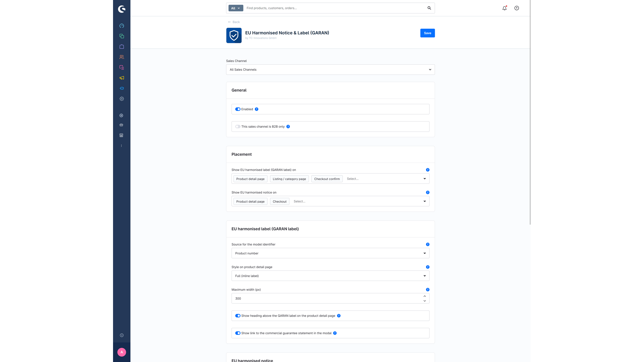Click the Listing / category page tag

point(289,179)
